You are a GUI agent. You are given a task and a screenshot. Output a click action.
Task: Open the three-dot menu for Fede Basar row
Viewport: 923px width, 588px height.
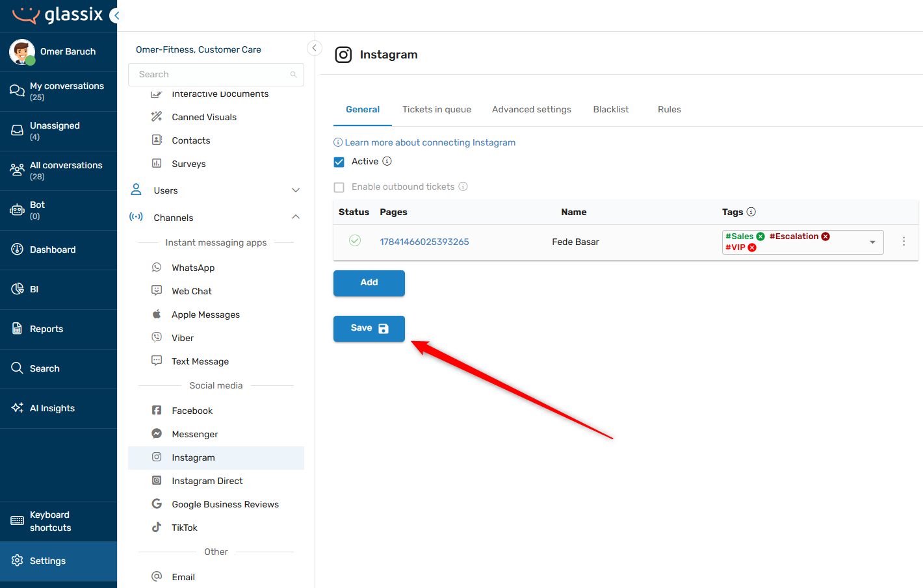(903, 241)
